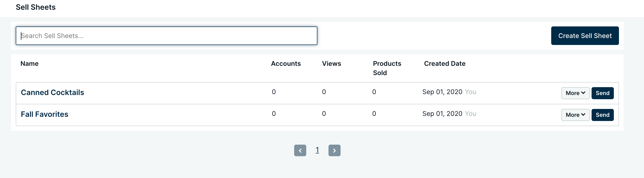This screenshot has width=644, height=178.
Task: Click the Accounts count for Canned Cocktails
Action: coord(274,92)
